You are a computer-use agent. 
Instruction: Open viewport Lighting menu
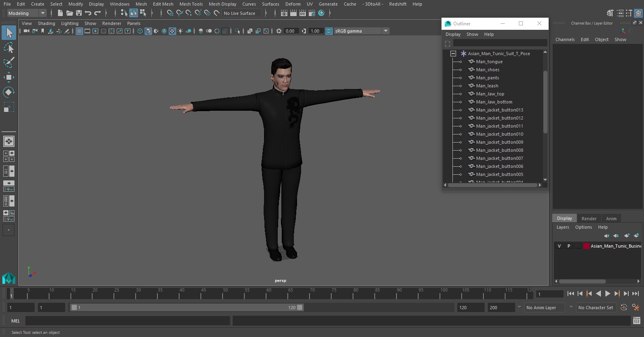pos(70,23)
